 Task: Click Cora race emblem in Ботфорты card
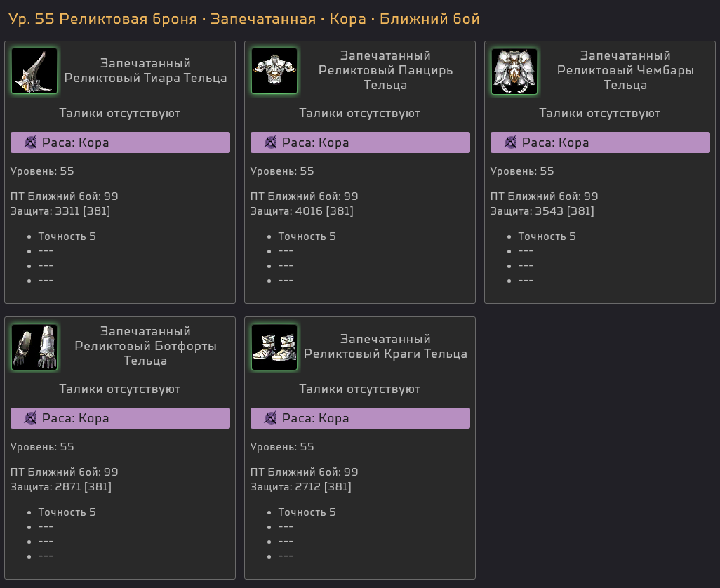pyautogui.click(x=31, y=418)
